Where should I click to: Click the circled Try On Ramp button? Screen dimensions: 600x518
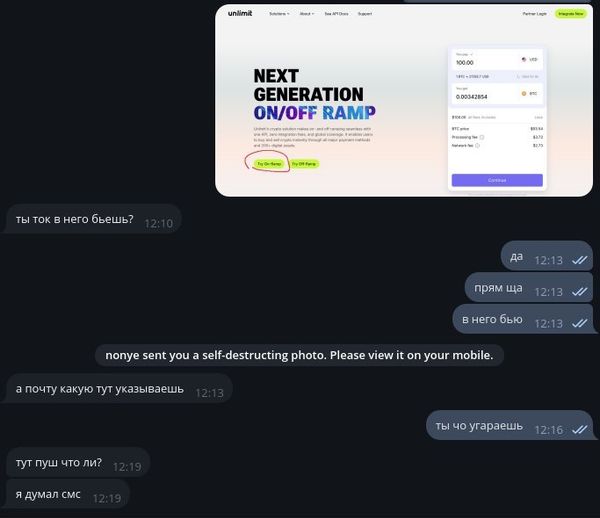pyautogui.click(x=269, y=164)
